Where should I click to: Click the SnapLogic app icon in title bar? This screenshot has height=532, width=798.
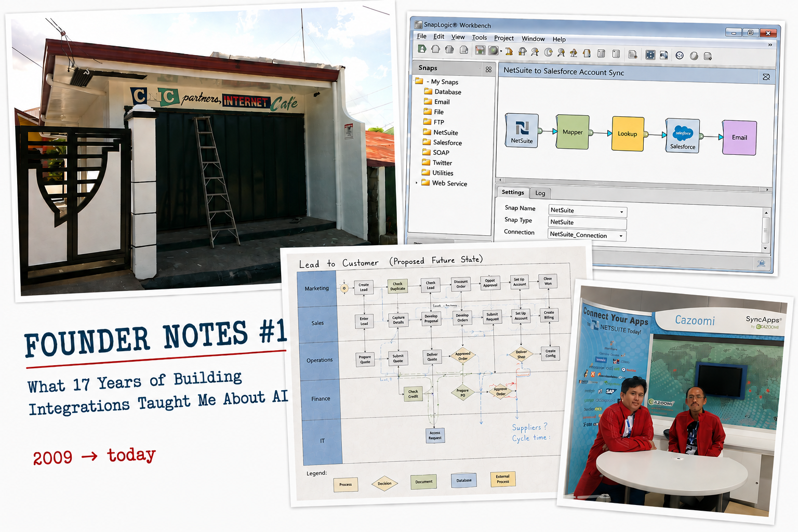(418, 24)
